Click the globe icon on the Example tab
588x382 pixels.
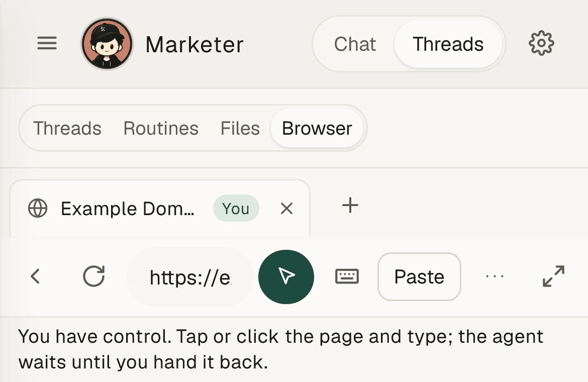[38, 209]
